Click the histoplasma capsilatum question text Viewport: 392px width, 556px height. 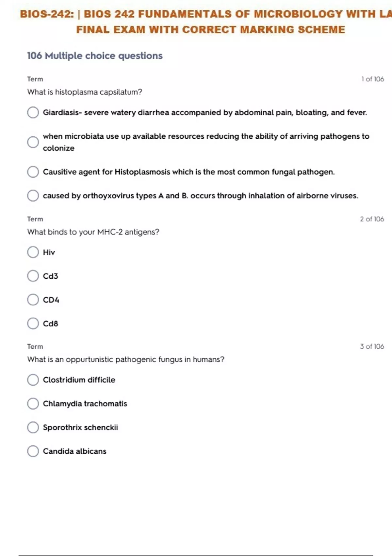(85, 92)
